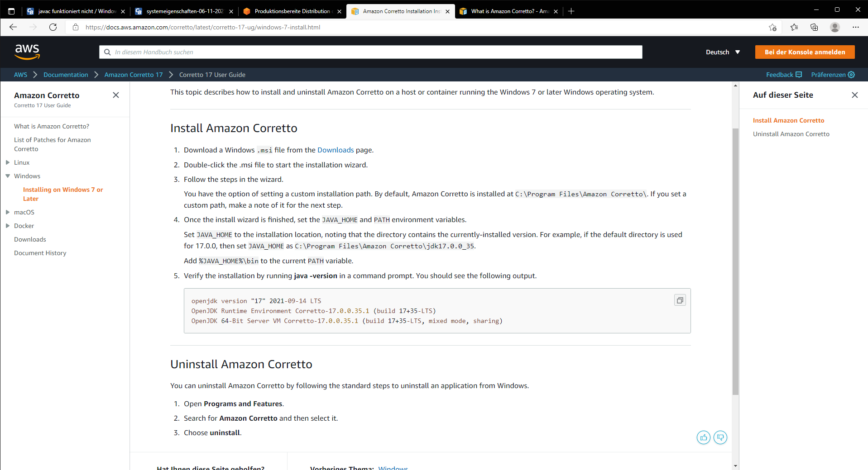Click the Install Amazon Corretto heading
Viewport: 868px width, 470px height.
pyautogui.click(x=234, y=128)
